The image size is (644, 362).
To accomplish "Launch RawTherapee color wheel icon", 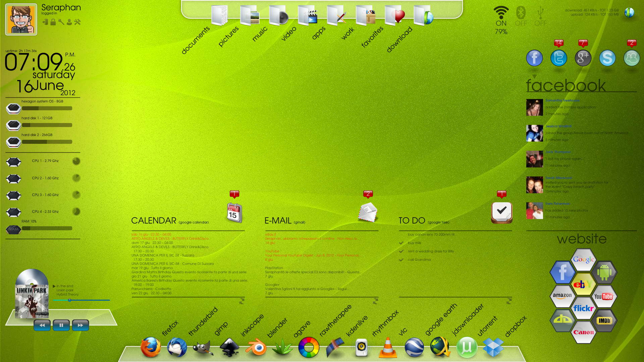I will [309, 347].
